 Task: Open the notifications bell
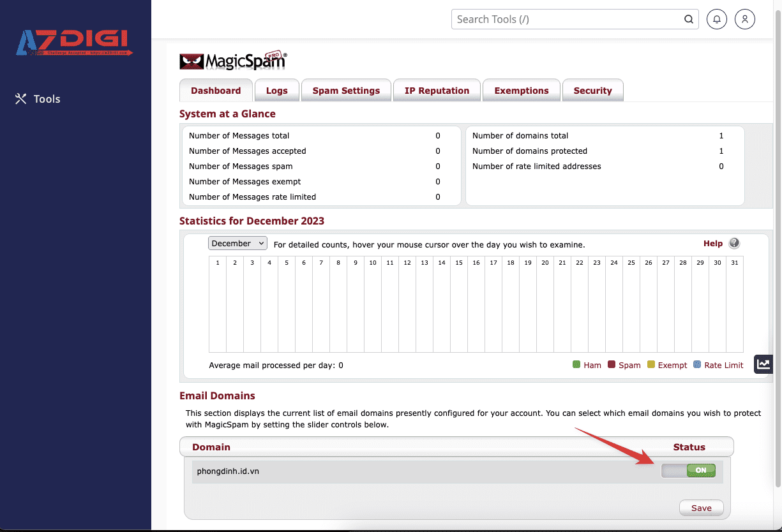[x=717, y=19]
